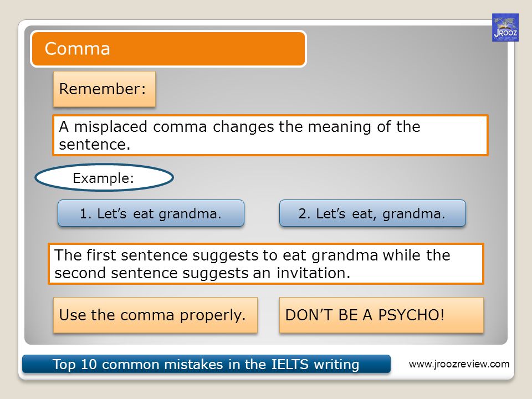The image size is (532, 399).
Task: Click the word "IELTS" in the footer
Action: point(290,364)
